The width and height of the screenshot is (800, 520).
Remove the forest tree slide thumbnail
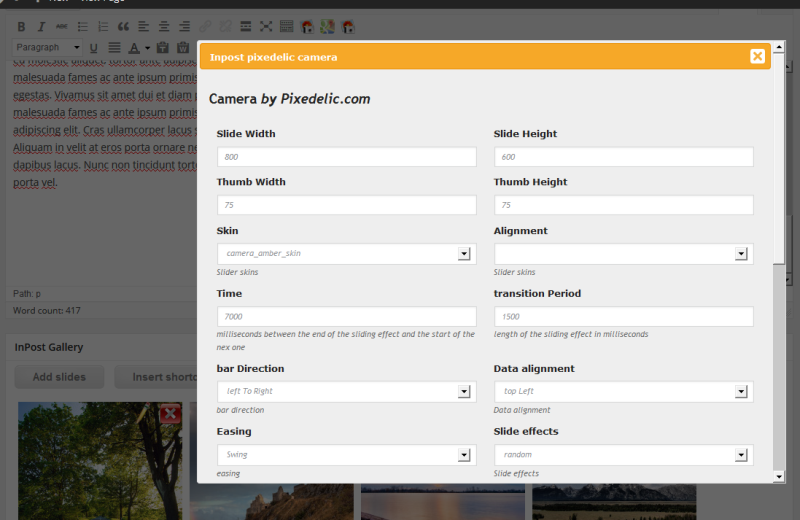170,413
